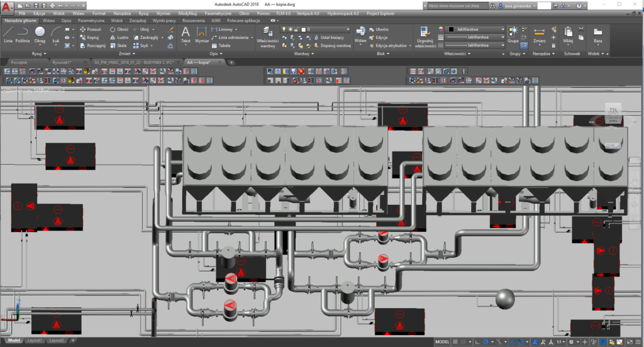Screen dimensions: 644x347
Task: Toggle MODEL space button in status bar
Action: tap(443, 341)
